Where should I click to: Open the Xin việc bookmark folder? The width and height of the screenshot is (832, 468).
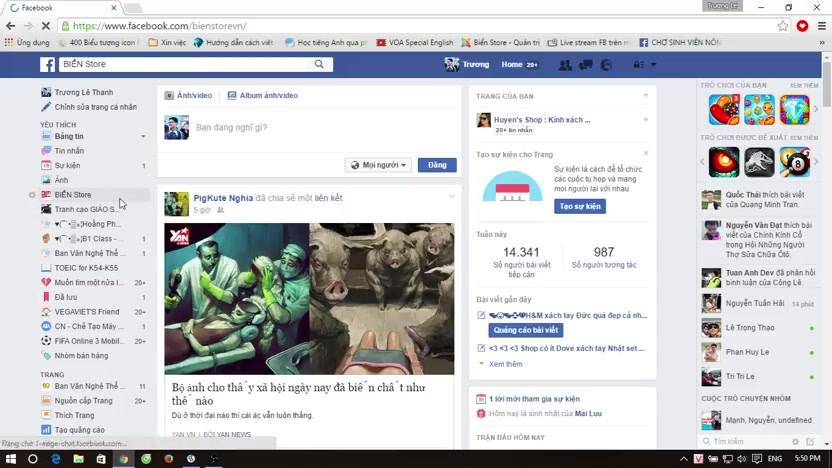[x=167, y=42]
